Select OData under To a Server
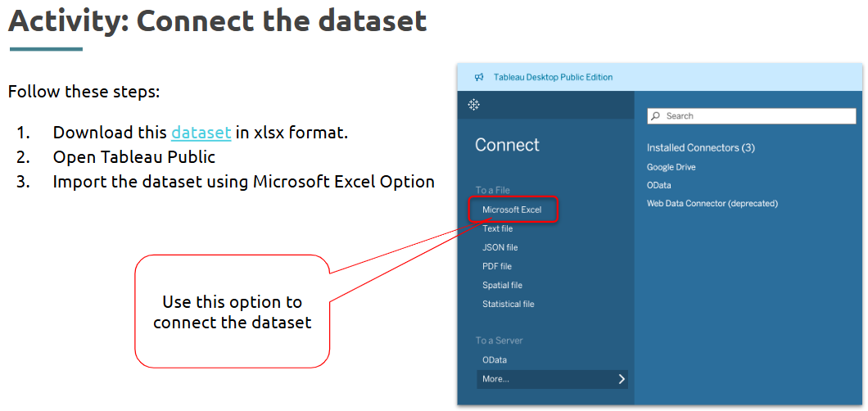The height and width of the screenshot is (411, 868). click(495, 359)
